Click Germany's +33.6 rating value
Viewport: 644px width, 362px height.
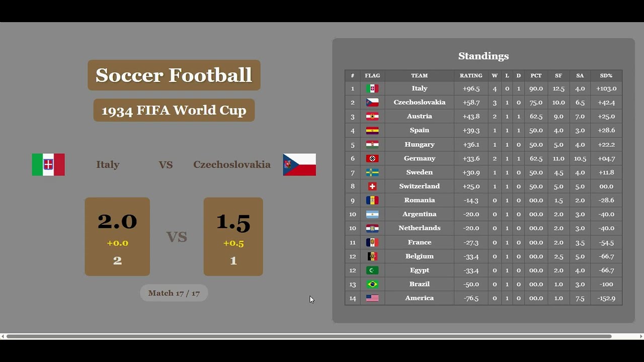point(471,158)
